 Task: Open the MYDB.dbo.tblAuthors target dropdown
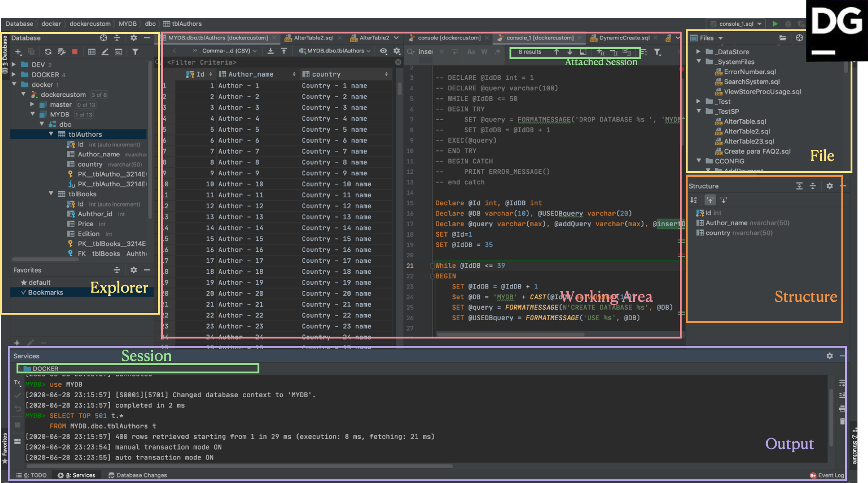pyautogui.click(x=335, y=51)
